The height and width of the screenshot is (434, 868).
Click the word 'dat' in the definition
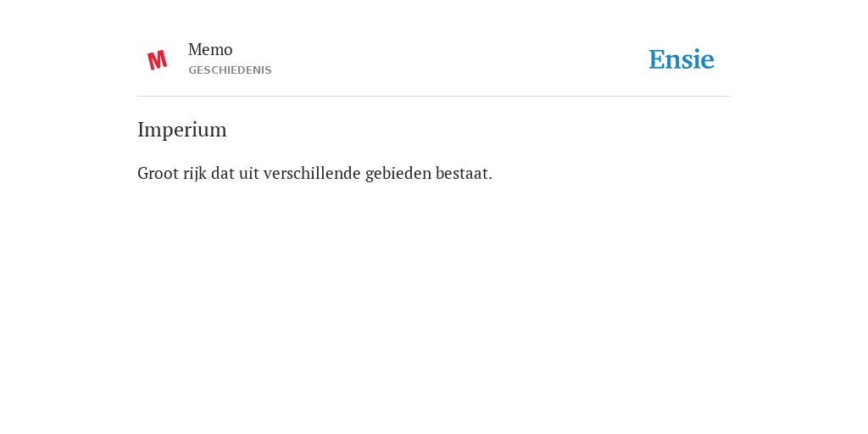[223, 173]
